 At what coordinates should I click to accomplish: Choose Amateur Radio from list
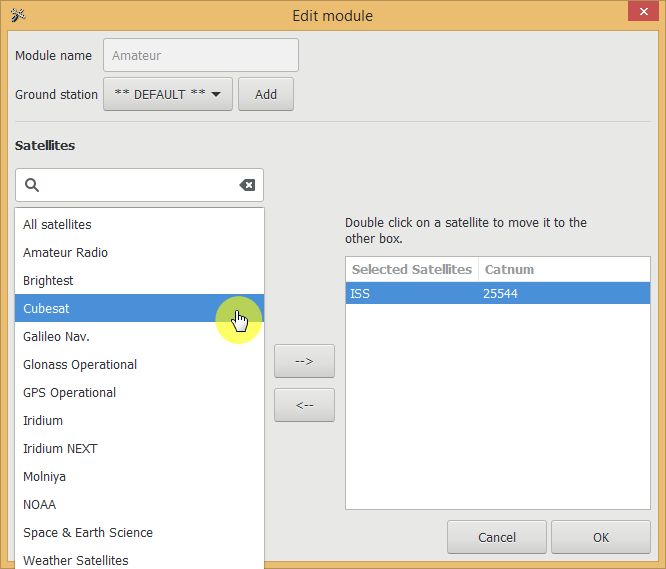(x=65, y=253)
